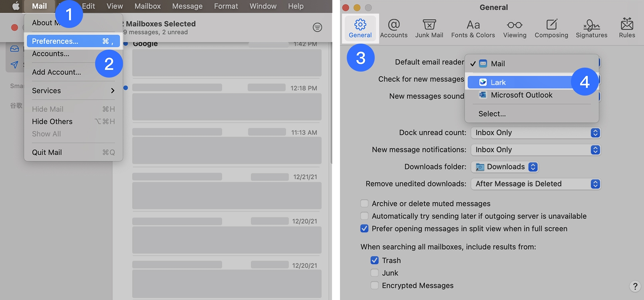Screen dimensions: 644x300
Task: Open the Remove unedited downloads dropdown
Action: 536,184
